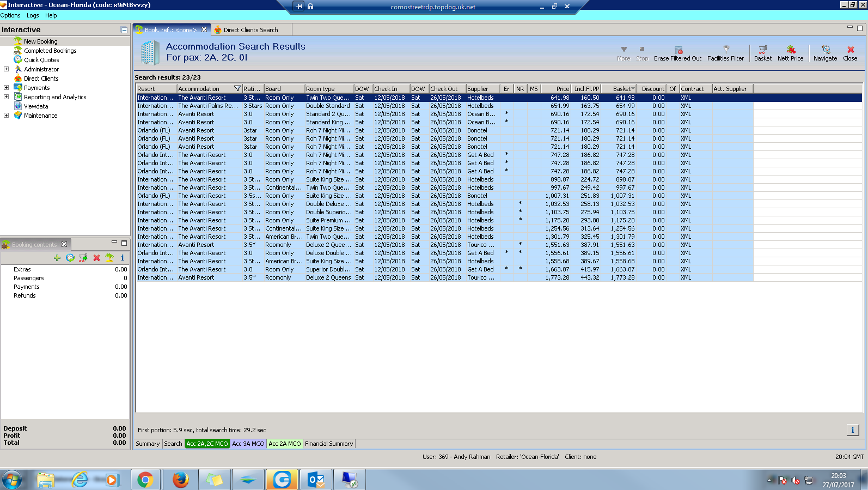Switch to the Acc 3A MCO tab
868x490 pixels.
248,444
